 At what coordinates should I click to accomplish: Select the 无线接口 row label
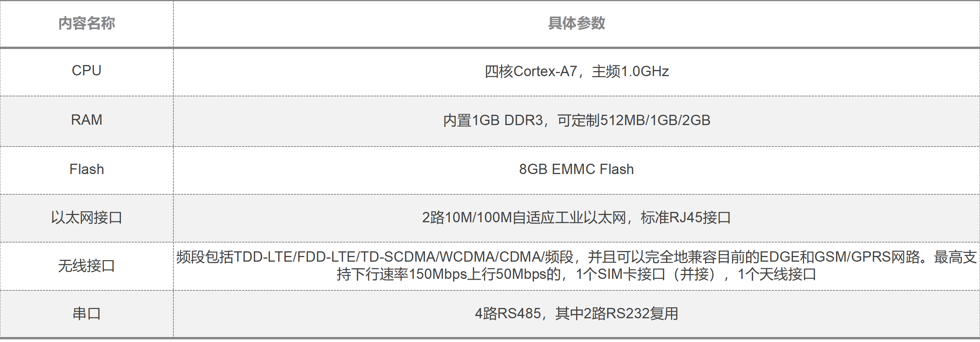[87, 266]
